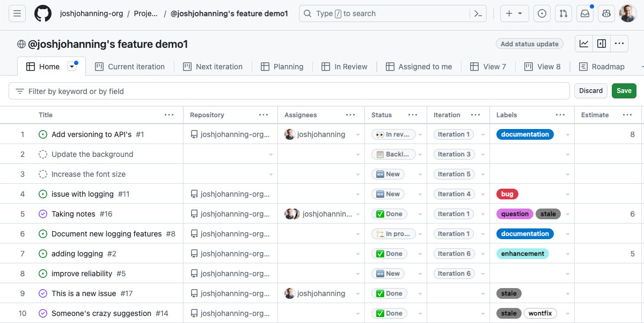Image resolution: width=644 pixels, height=323 pixels.
Task: Click the hamburger menu icon
Action: coord(17,13)
